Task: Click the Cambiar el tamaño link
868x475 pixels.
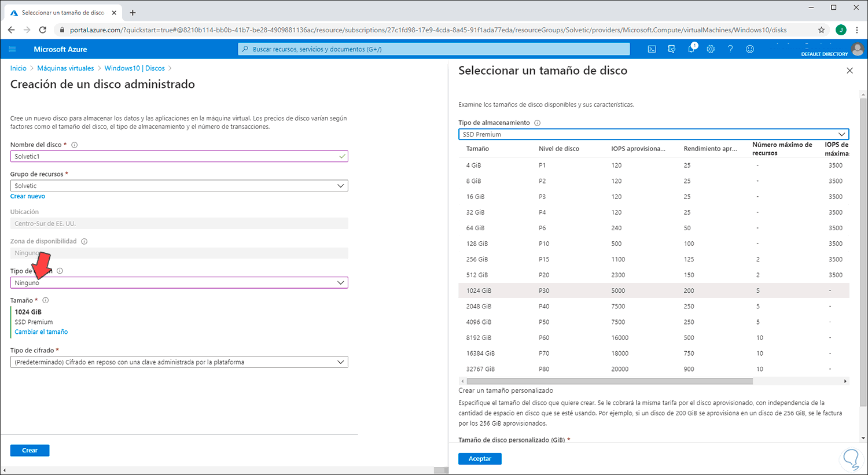Action: tap(41, 332)
